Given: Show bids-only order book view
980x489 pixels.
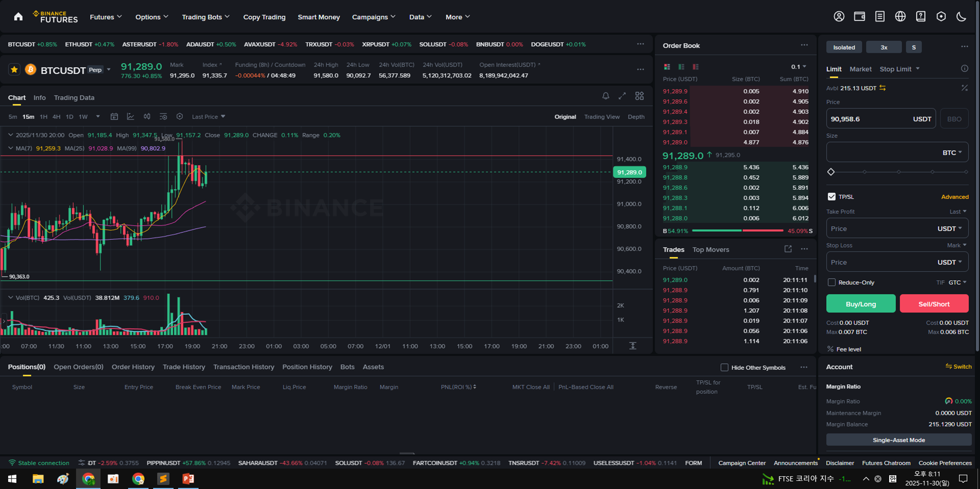Looking at the screenshot, I should coord(681,66).
